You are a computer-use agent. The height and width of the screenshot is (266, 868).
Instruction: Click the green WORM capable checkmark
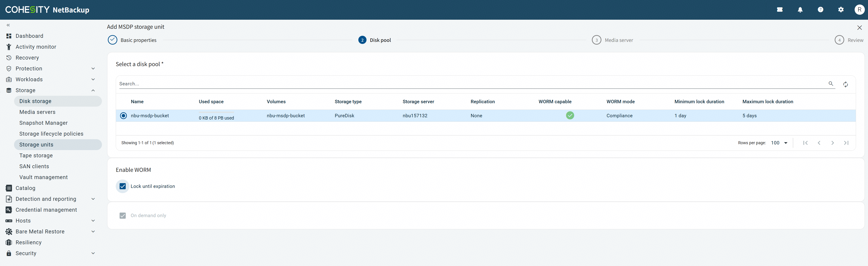tap(570, 115)
